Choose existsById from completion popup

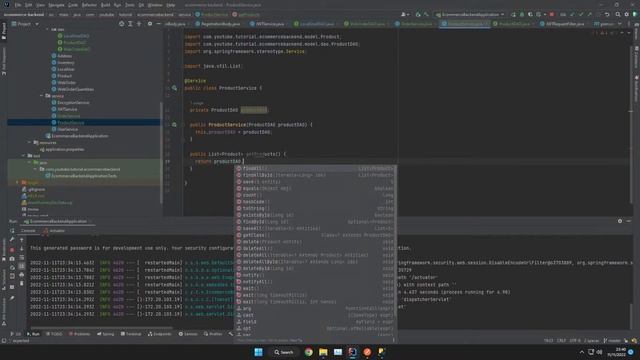coord(315,215)
